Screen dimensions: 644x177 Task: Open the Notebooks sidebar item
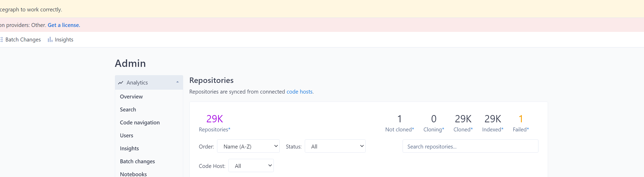click(133, 174)
